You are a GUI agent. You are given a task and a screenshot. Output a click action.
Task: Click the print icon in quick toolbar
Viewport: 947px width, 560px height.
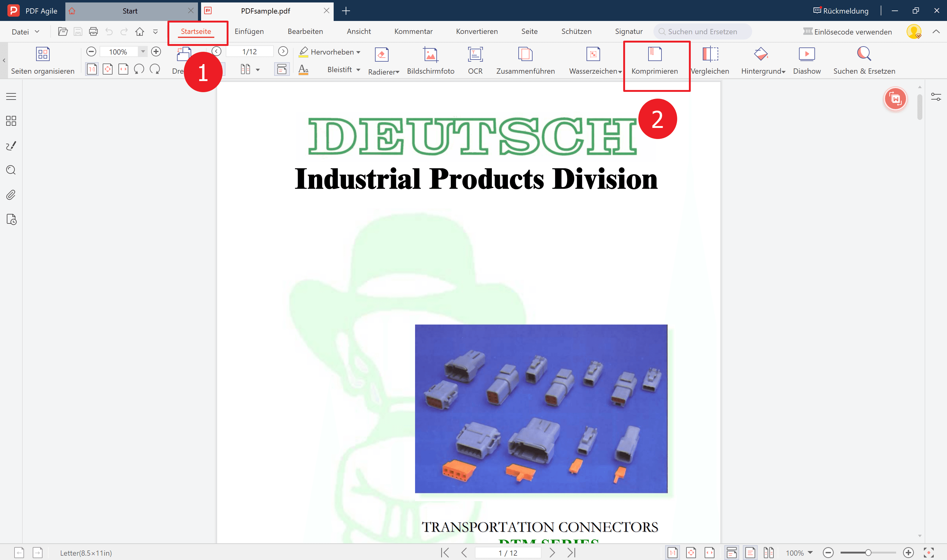pos(93,32)
